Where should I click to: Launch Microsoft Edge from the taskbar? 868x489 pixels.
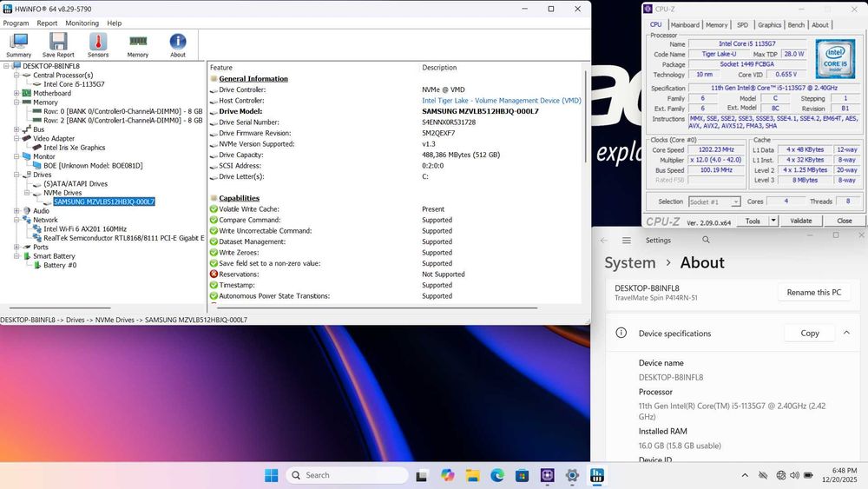[497, 475]
